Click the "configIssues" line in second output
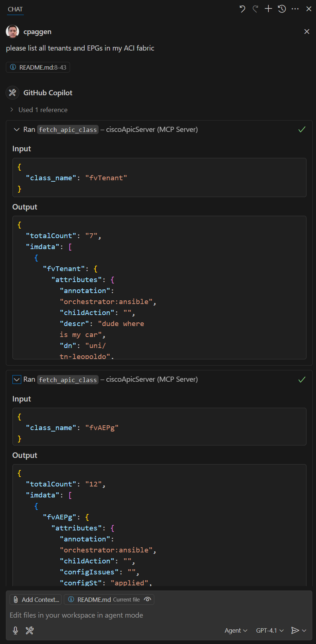The height and width of the screenshot is (644, 316). (x=99, y=572)
